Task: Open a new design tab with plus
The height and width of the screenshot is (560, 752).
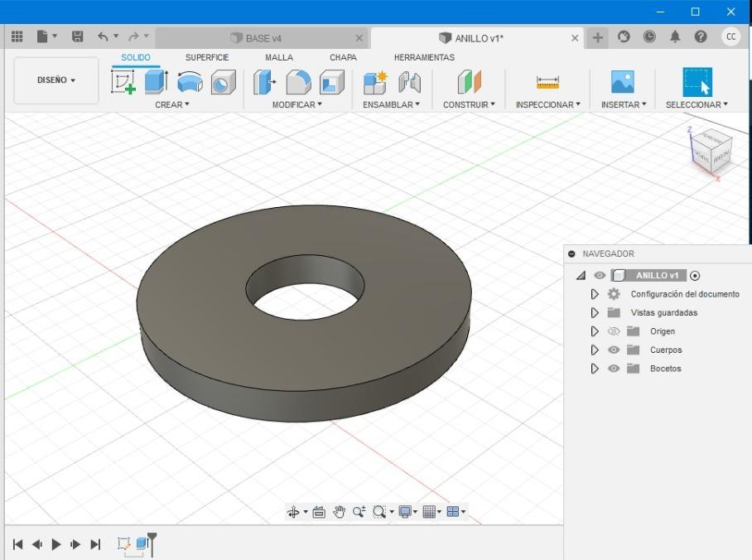Action: (x=598, y=37)
